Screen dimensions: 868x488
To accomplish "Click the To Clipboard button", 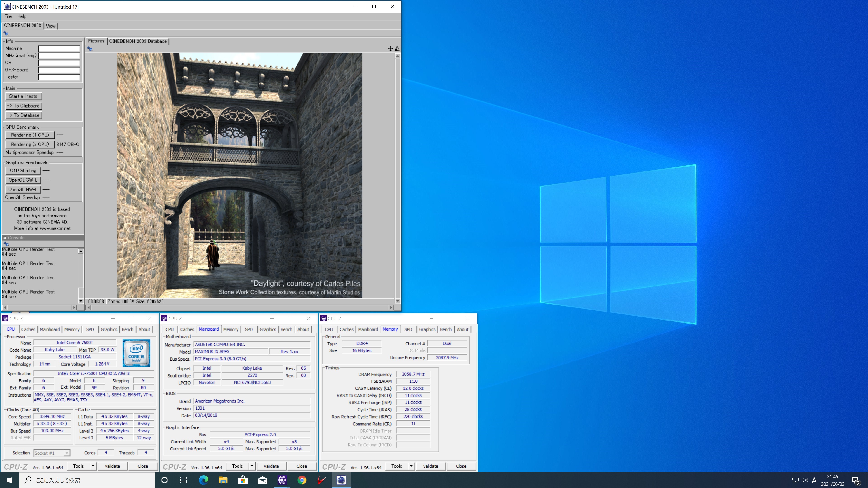I will click(x=24, y=106).
